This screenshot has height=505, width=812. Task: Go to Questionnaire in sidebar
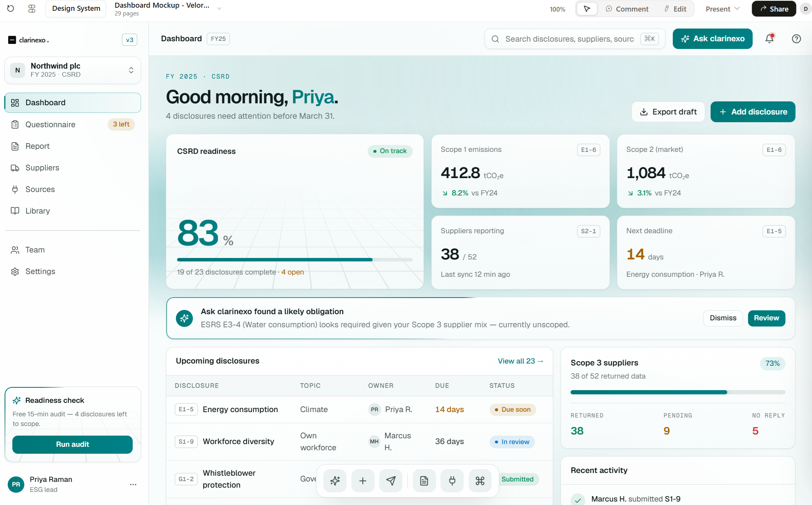coord(73,125)
